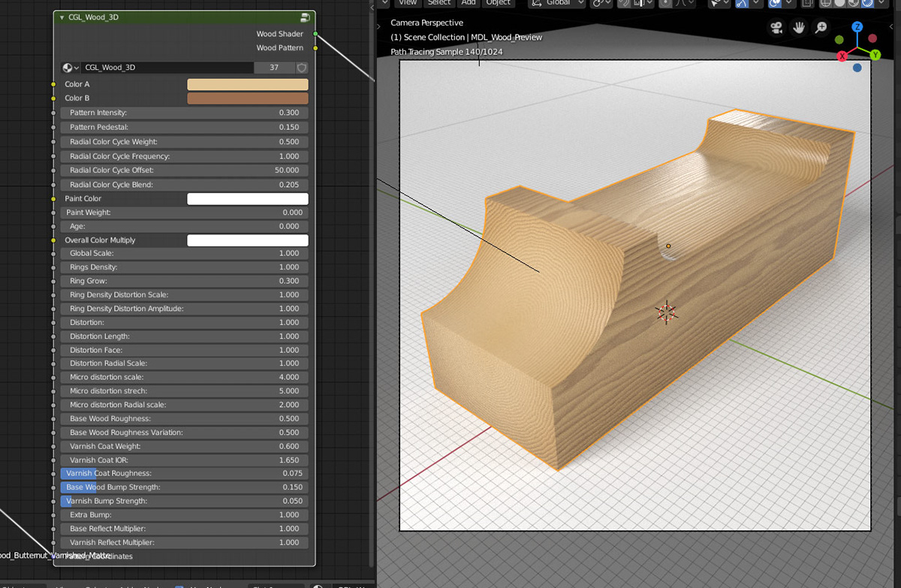Expand the viewport toolbar with the left edge arrow

click(x=378, y=26)
